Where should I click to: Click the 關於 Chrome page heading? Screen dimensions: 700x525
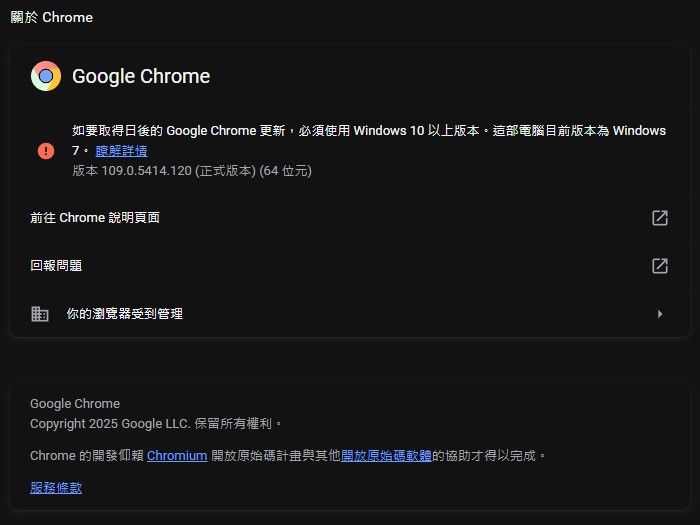coord(51,18)
